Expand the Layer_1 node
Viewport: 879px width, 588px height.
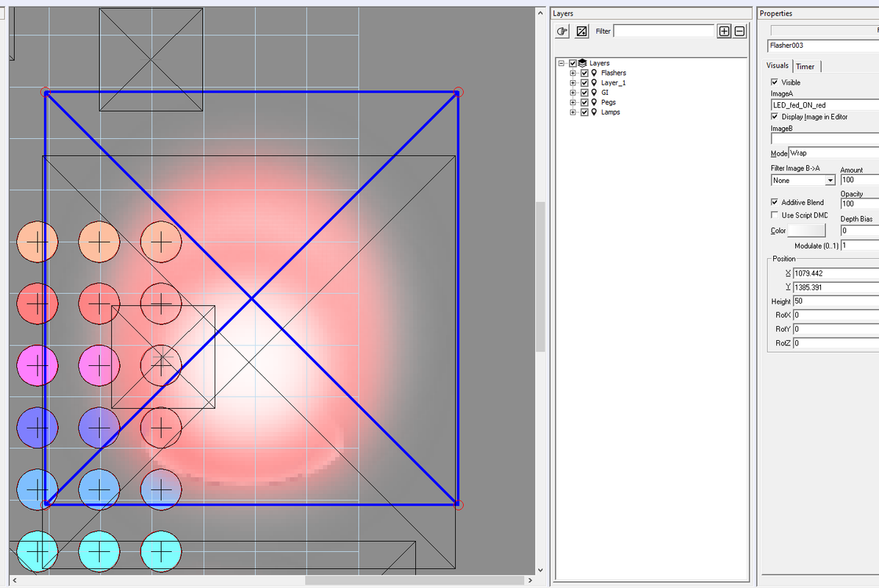(573, 83)
